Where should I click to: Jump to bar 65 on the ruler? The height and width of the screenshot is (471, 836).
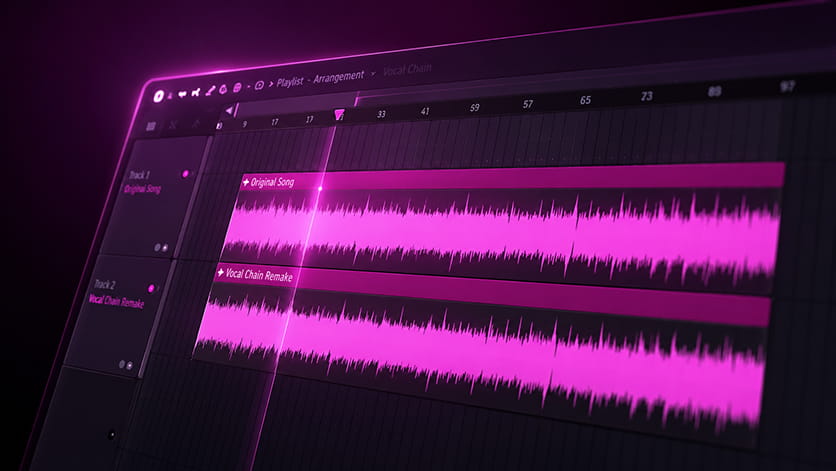click(585, 100)
